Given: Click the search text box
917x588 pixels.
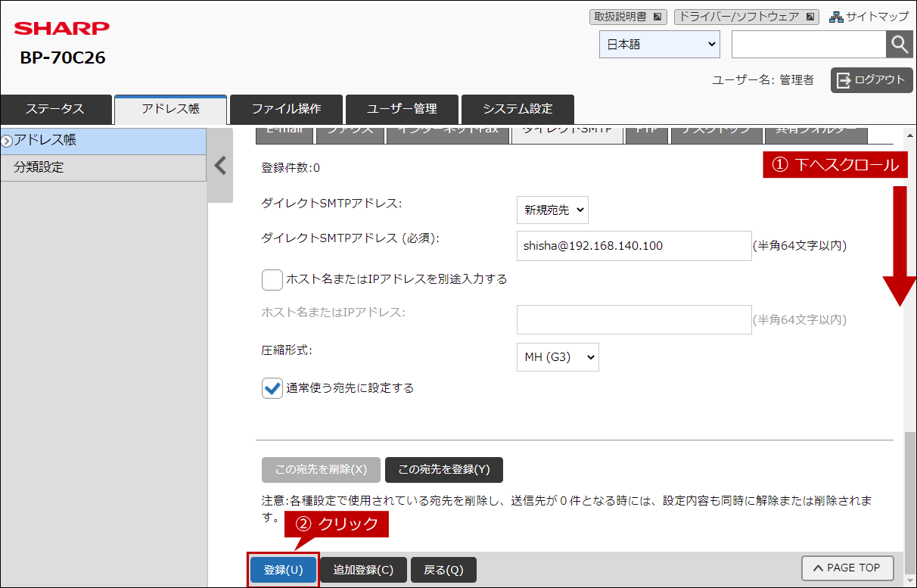Looking at the screenshot, I should pos(809,45).
